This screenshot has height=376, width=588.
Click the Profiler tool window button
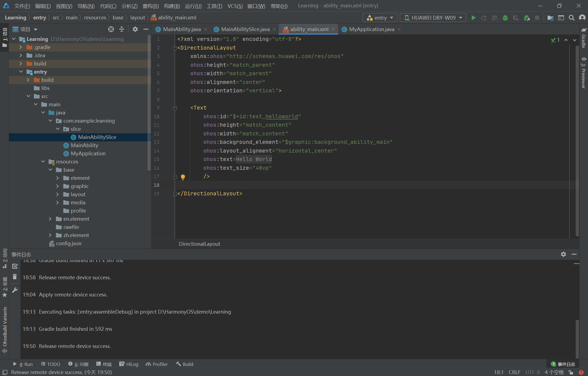tap(157, 364)
